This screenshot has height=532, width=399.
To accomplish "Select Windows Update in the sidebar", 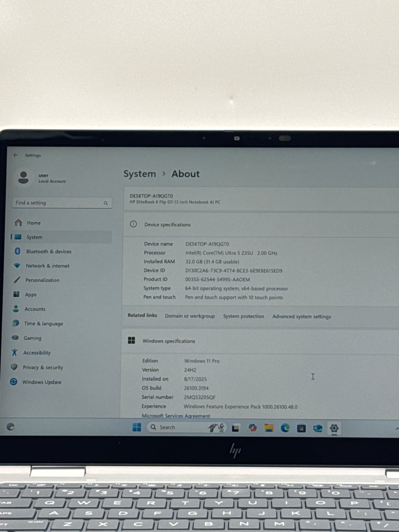I will (x=42, y=382).
